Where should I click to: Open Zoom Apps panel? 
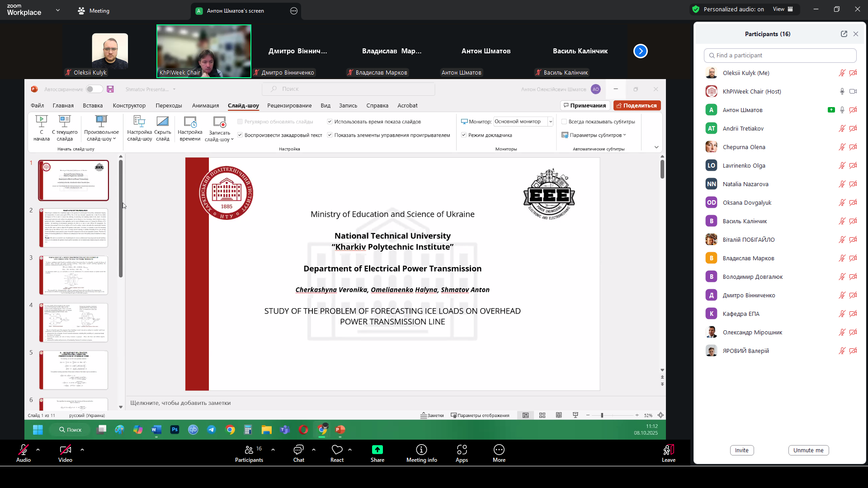pyautogui.click(x=462, y=453)
